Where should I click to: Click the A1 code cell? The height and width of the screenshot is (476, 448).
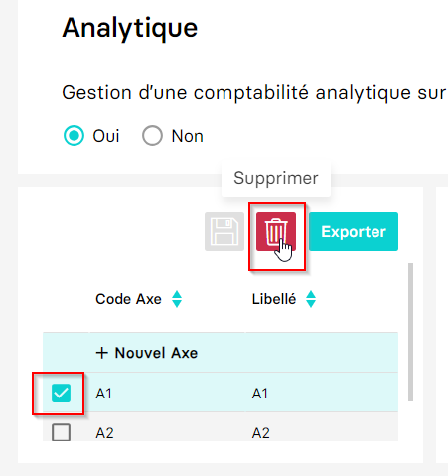167,394
